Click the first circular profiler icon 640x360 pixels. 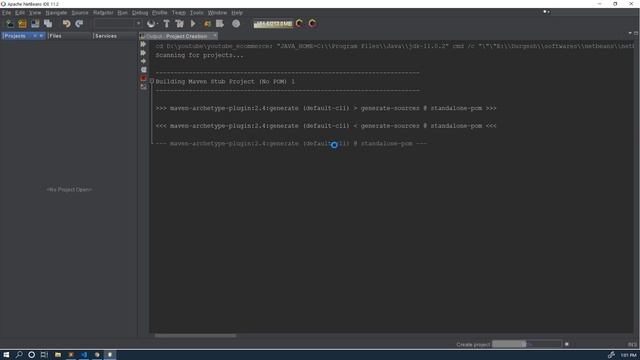[x=300, y=24]
